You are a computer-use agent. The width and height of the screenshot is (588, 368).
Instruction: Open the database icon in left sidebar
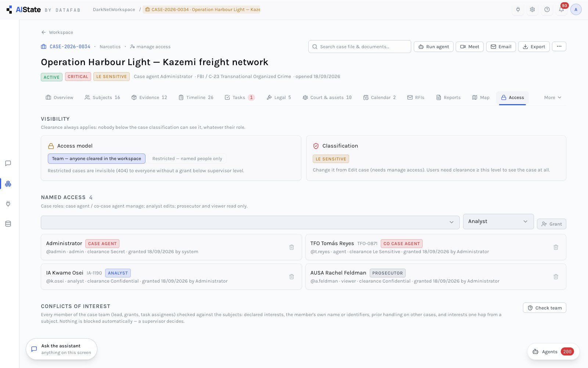[8, 224]
